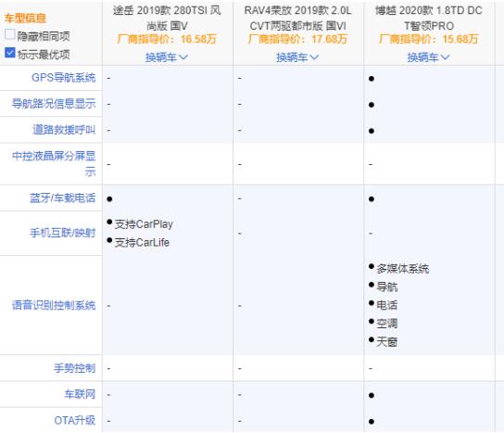Open 换辆车 dropdown under 途岳 2019款
Viewport: 504px width, 433px height.
coord(166,57)
